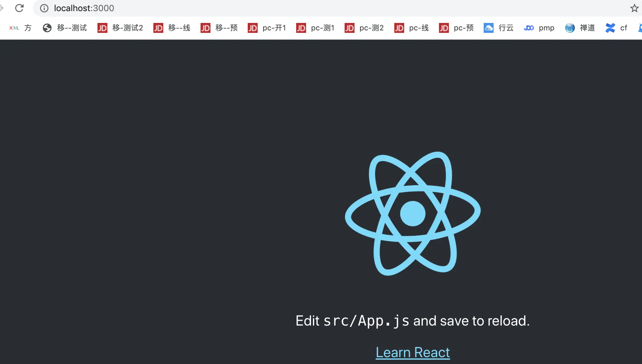Image resolution: width=642 pixels, height=364 pixels.
Task: Open the pc-测2 bookmark
Action: point(364,28)
